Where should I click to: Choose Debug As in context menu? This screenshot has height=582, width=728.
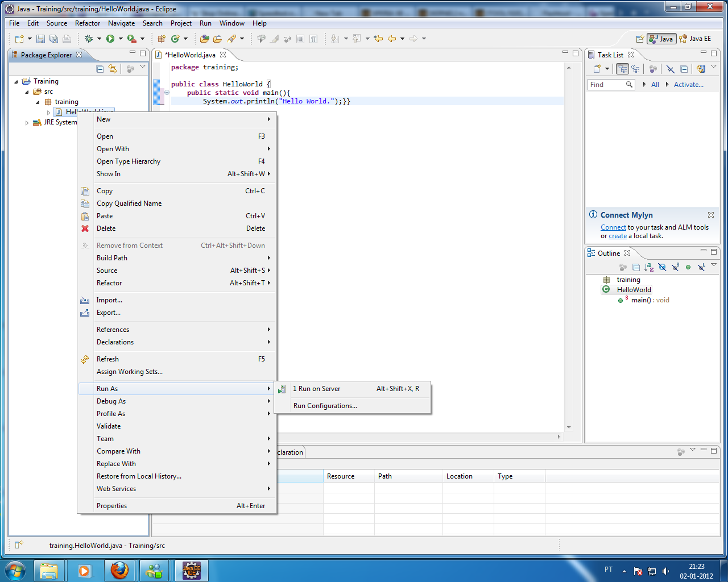[x=177, y=401]
